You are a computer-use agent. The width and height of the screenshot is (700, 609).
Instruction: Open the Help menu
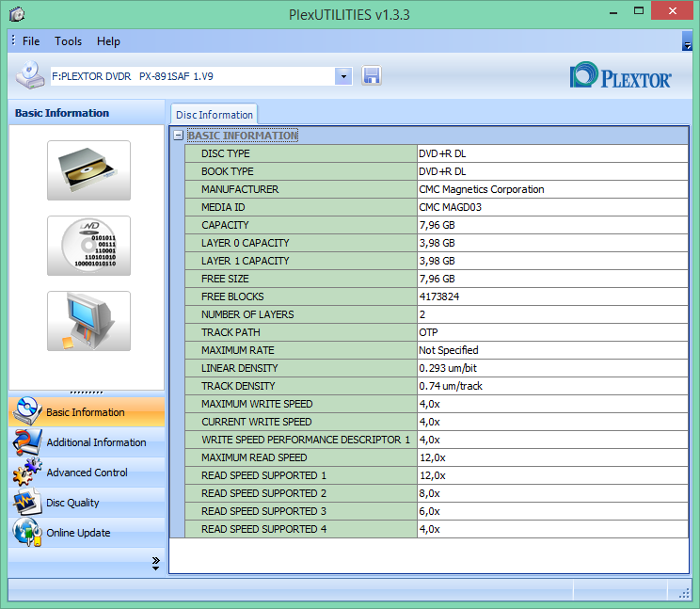(108, 41)
